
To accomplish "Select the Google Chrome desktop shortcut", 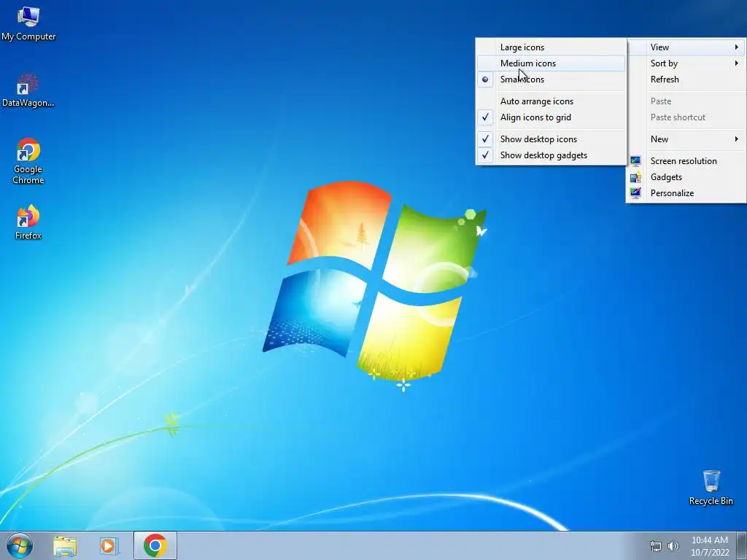I will (x=28, y=161).
